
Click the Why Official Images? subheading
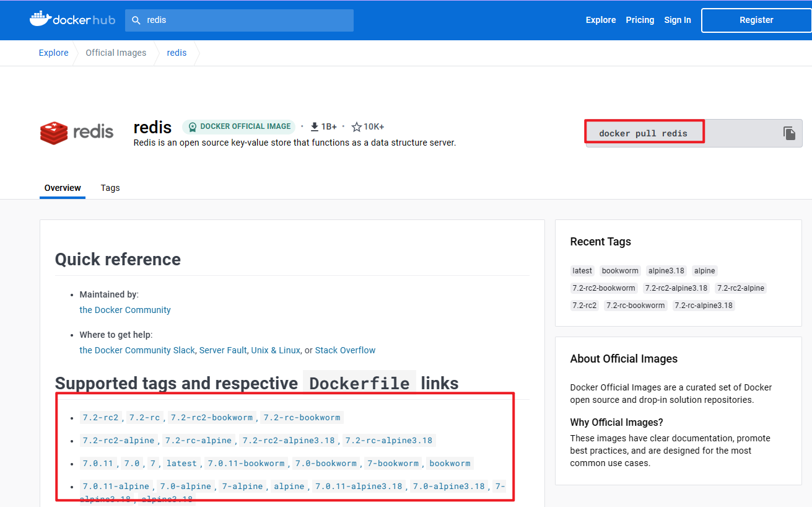(x=617, y=423)
